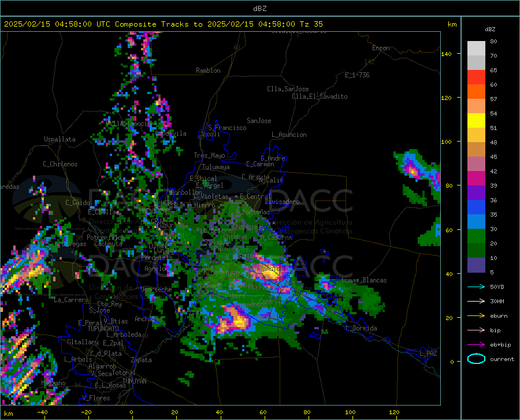Image resolution: width=520 pixels, height=420 pixels.
Task: Click the slate 10 dBZ color swatch
Action: pos(476,265)
